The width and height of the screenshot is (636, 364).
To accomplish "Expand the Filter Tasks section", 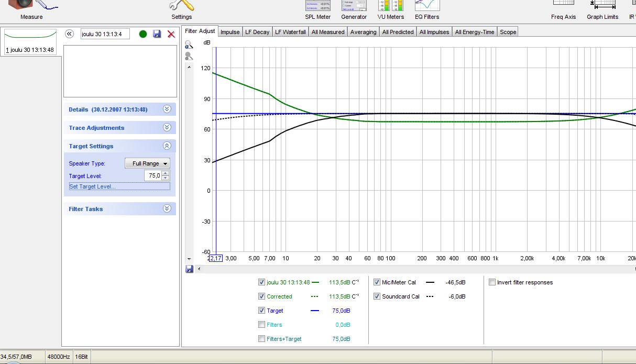I will (167, 208).
